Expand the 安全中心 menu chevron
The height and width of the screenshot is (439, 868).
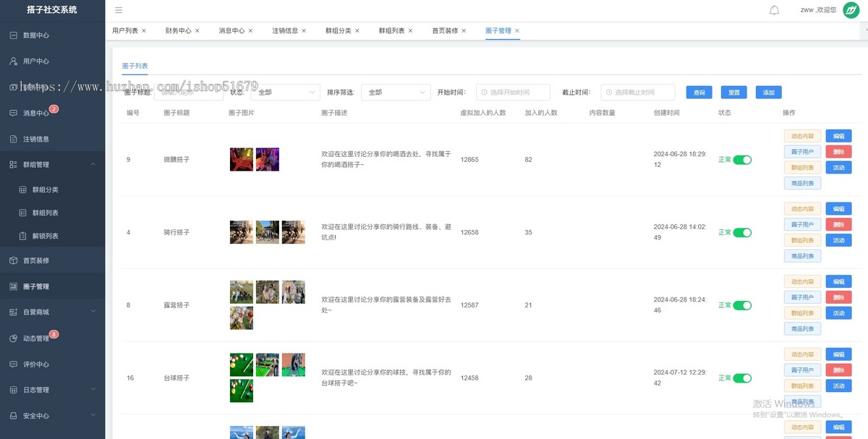pos(93,416)
